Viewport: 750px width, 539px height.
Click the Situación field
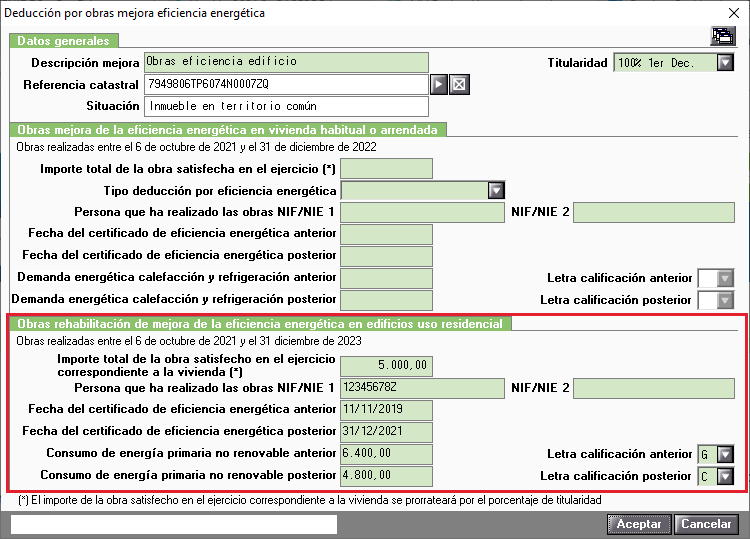tap(286, 106)
